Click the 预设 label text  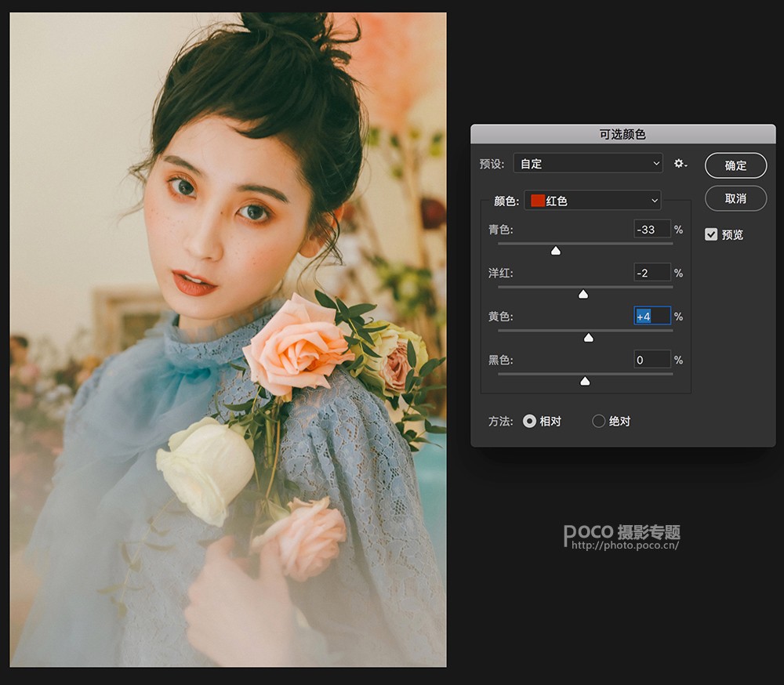coord(492,164)
